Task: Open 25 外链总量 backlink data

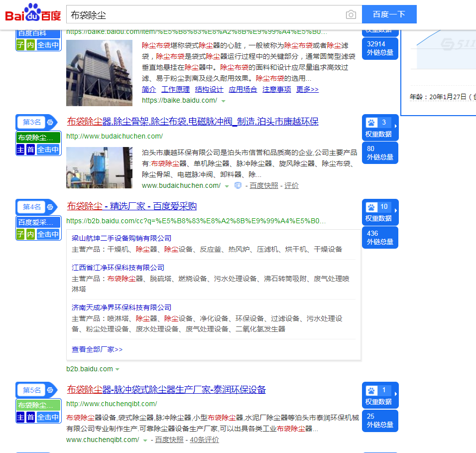Action: (x=380, y=421)
